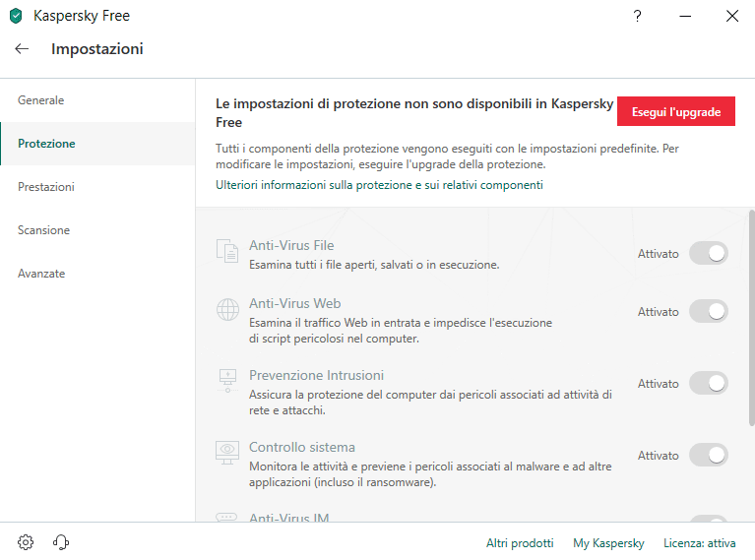This screenshot has height=560, width=755.
Task: Switch to the Prestazioni section
Action: [x=45, y=187]
